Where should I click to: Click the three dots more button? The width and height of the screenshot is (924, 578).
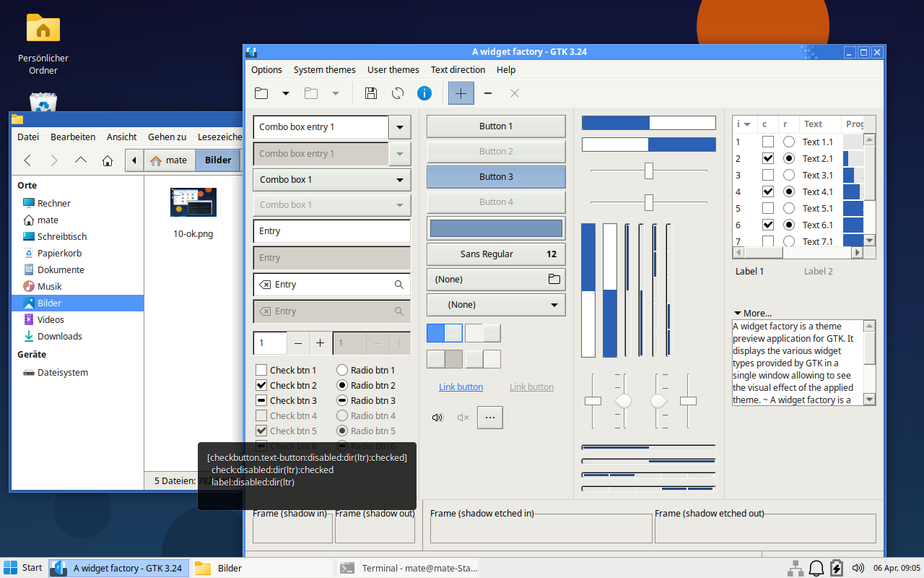[490, 418]
